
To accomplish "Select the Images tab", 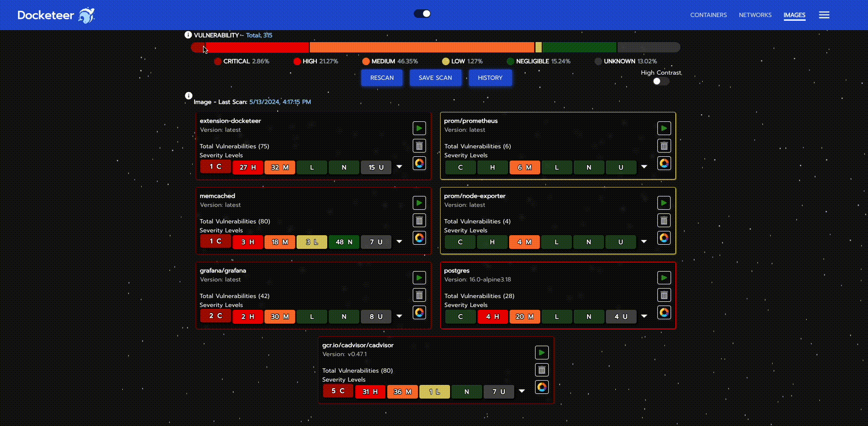I will coord(794,15).
